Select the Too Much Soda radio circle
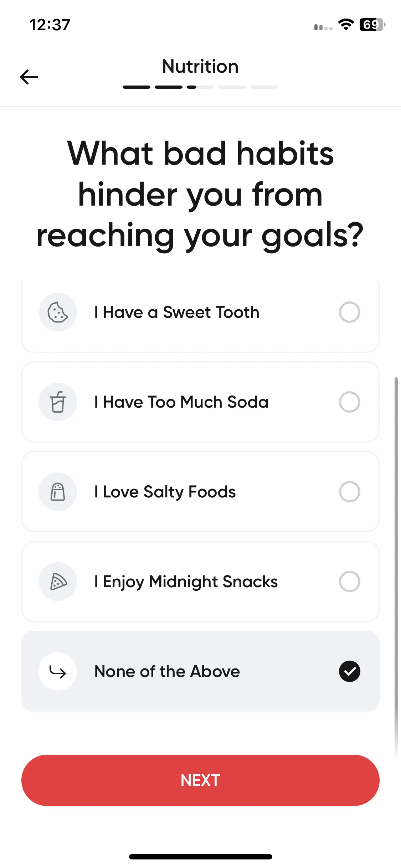Image resolution: width=401 pixels, height=868 pixels. [x=350, y=402]
